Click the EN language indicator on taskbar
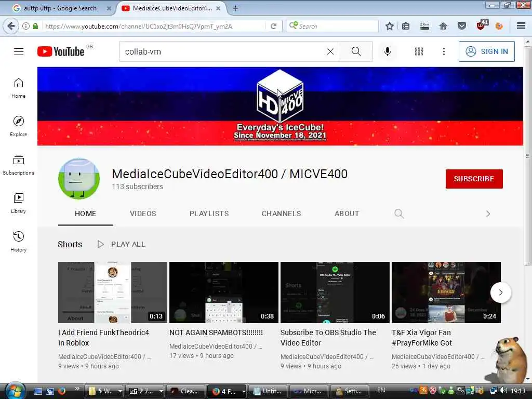This screenshot has height=399, width=532. [381, 390]
